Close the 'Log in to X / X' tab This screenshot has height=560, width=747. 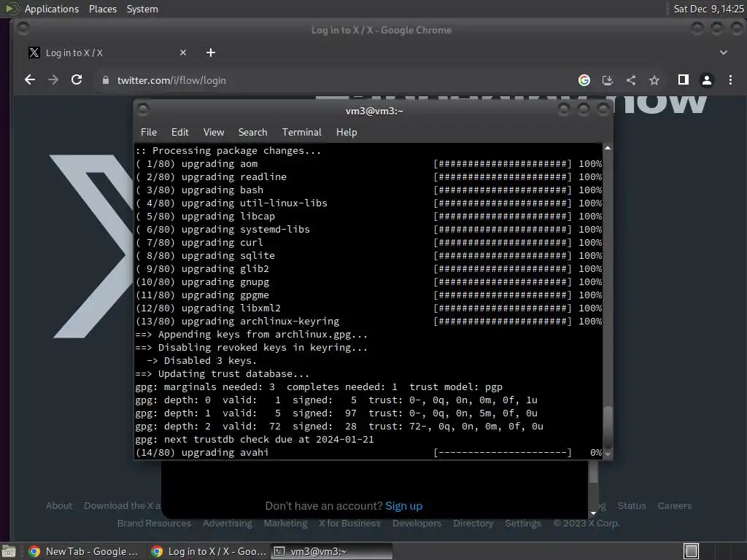[183, 52]
